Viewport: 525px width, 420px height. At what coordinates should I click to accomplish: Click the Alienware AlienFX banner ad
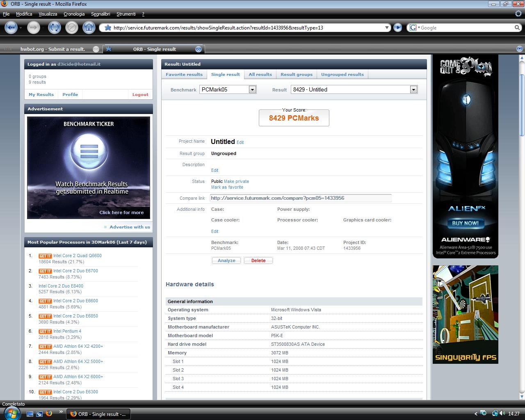[466, 157]
